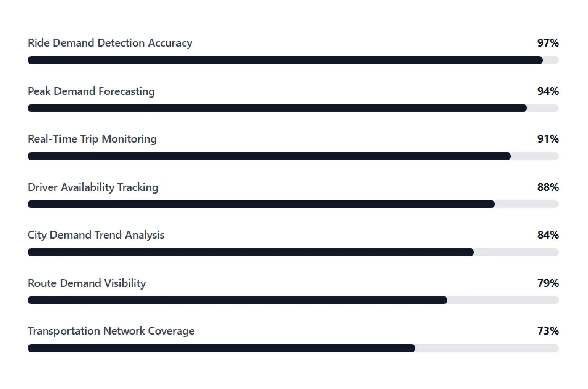
Task: Select the Driver Availability Tracking label
Action: coord(93,187)
